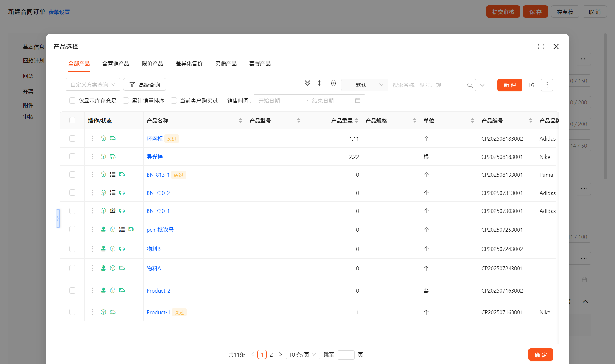Expand the chevron next to search button
This screenshot has height=364, width=615.
pyautogui.click(x=482, y=85)
